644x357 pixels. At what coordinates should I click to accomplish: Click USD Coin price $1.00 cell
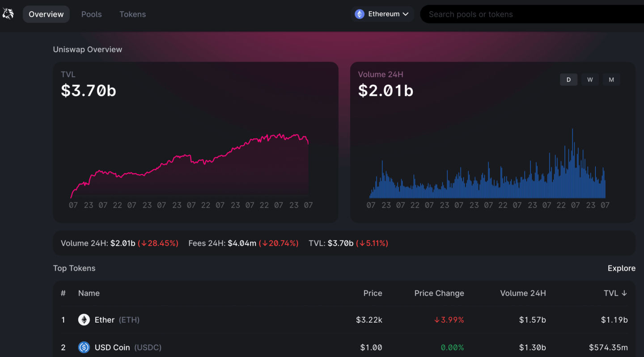pyautogui.click(x=371, y=347)
